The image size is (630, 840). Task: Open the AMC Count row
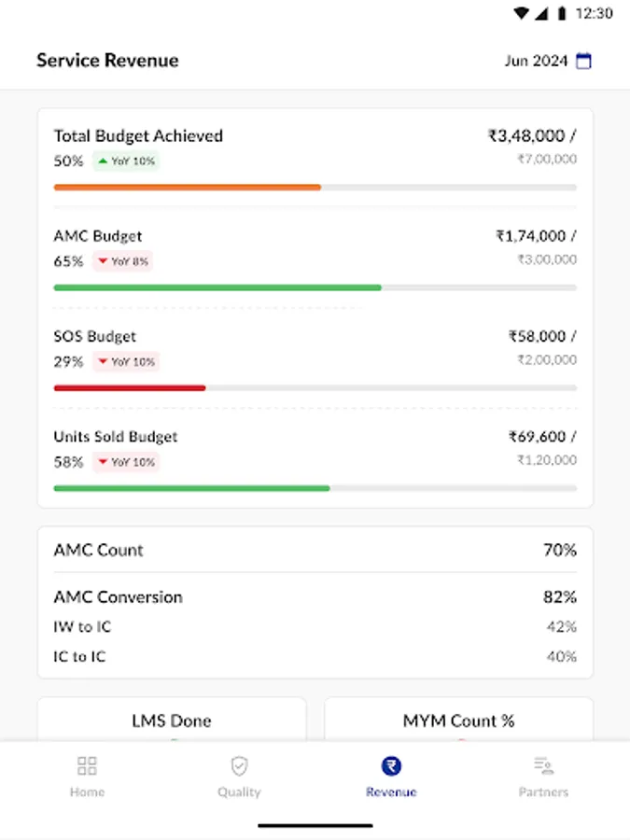[x=315, y=551]
